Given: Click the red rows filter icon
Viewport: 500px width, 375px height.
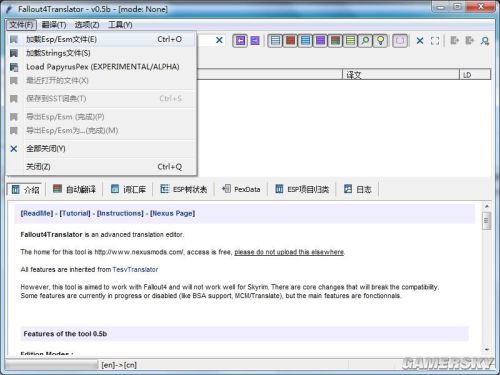Looking at the screenshot, I should coord(290,41).
